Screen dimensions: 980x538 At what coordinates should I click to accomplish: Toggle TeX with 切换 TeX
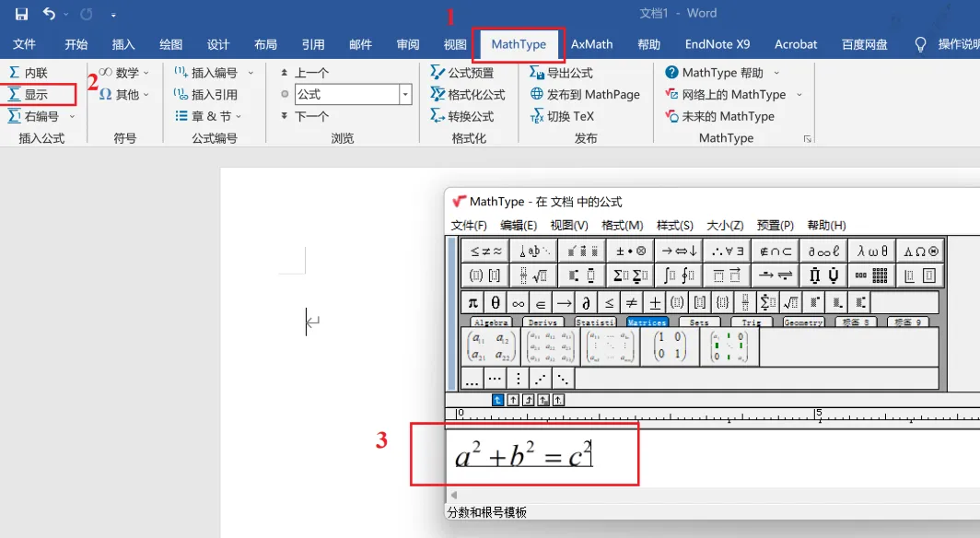click(x=561, y=116)
